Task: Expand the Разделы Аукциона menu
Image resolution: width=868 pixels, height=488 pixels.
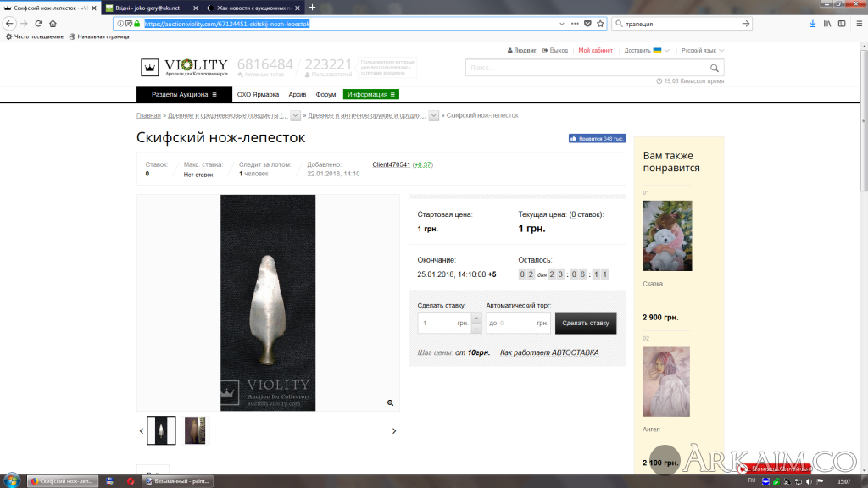Action: point(184,94)
